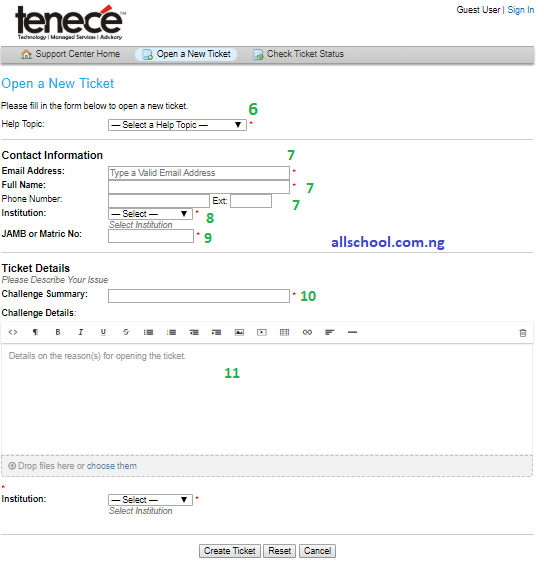Screen dimensions: 544x571
Task: Select the Open a New Ticket tab
Action: 186,54
